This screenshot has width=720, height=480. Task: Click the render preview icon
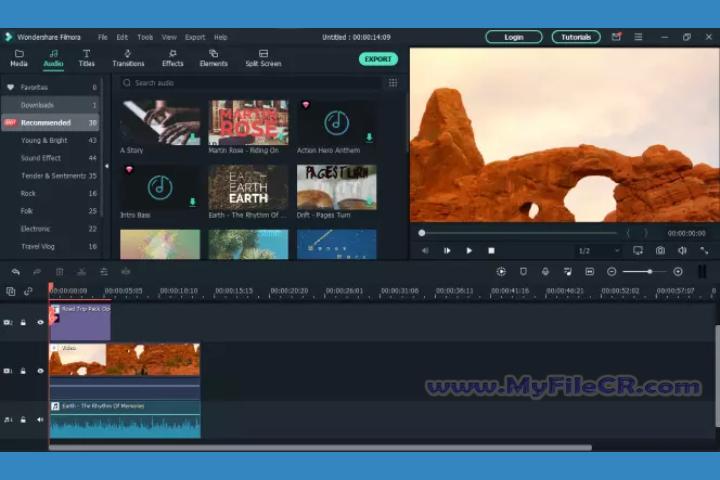501,271
